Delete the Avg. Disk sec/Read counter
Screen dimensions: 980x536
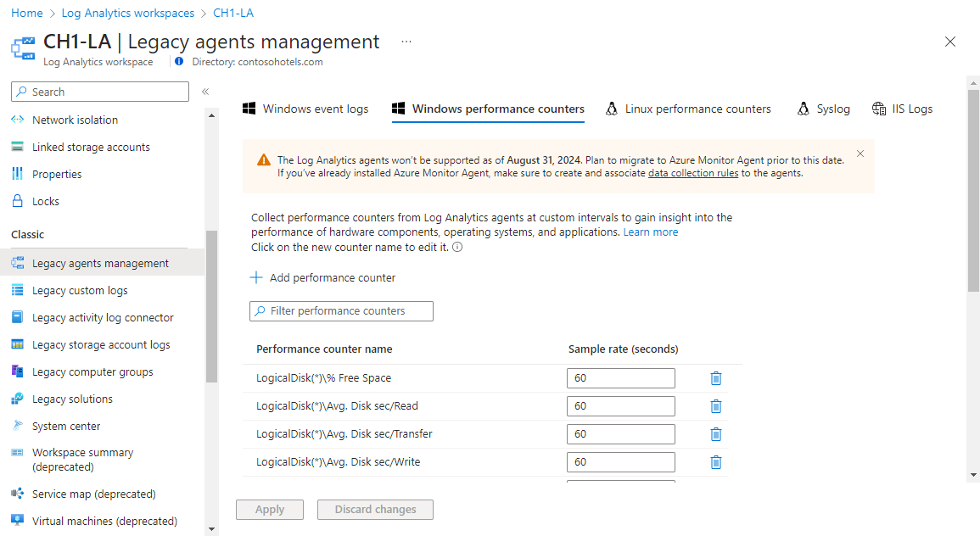coord(716,406)
